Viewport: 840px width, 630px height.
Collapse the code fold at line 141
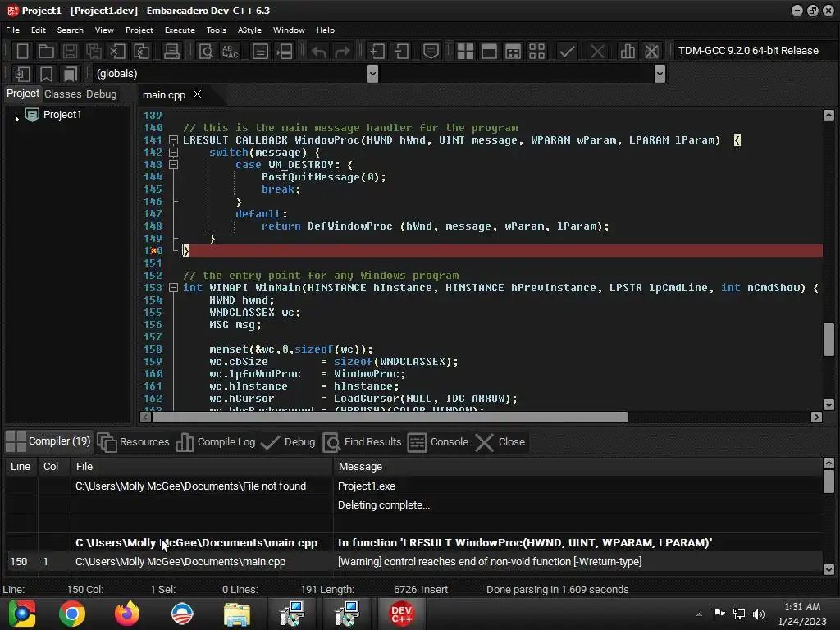coord(173,140)
